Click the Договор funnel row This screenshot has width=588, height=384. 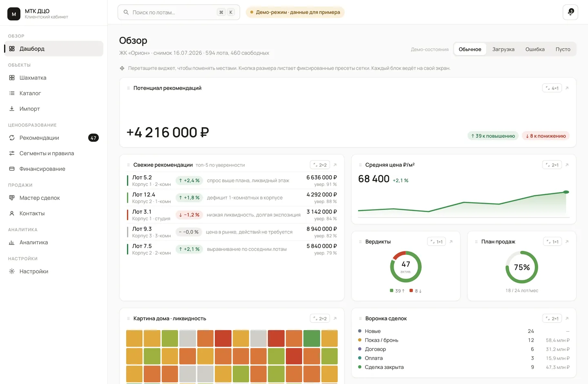coord(464,349)
